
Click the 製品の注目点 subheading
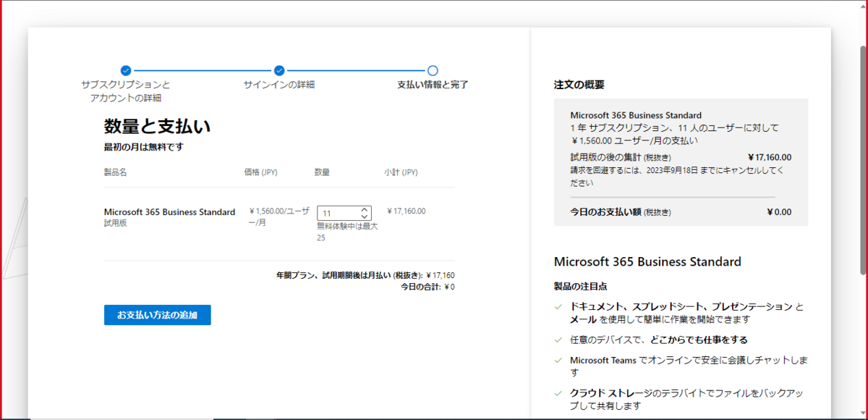(580, 287)
